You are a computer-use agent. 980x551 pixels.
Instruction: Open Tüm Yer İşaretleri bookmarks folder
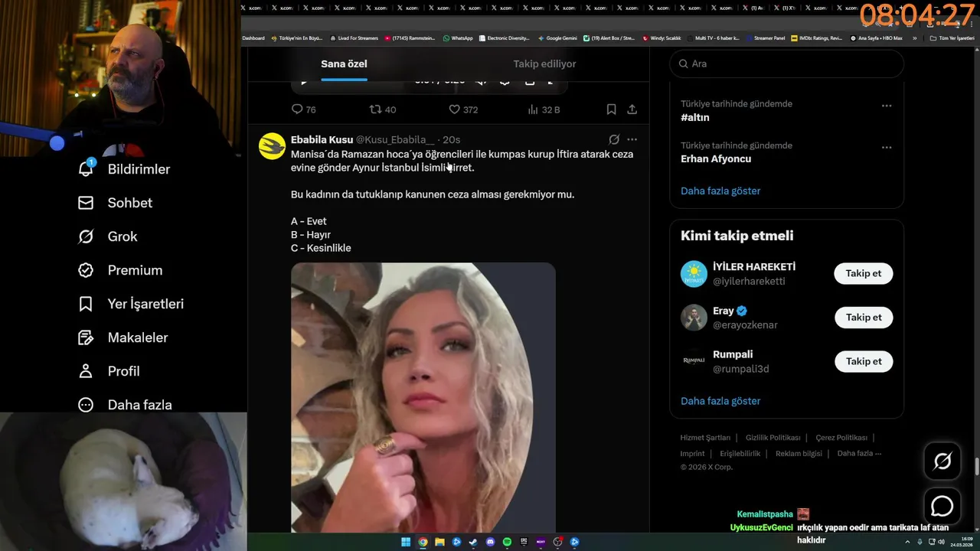point(952,38)
